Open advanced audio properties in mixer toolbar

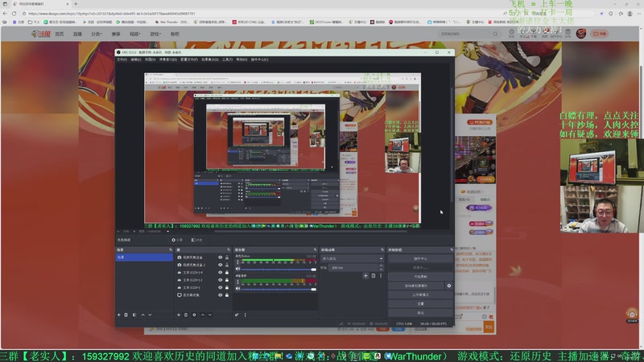tap(237, 315)
